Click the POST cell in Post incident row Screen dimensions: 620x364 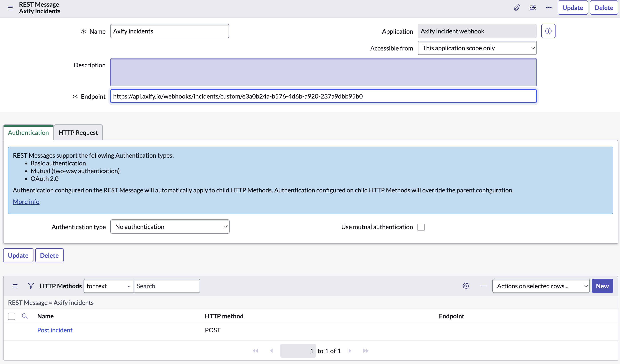(213, 330)
